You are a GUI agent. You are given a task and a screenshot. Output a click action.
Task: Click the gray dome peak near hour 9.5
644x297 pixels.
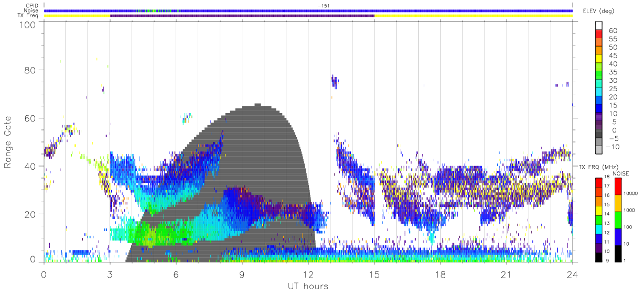(257, 105)
